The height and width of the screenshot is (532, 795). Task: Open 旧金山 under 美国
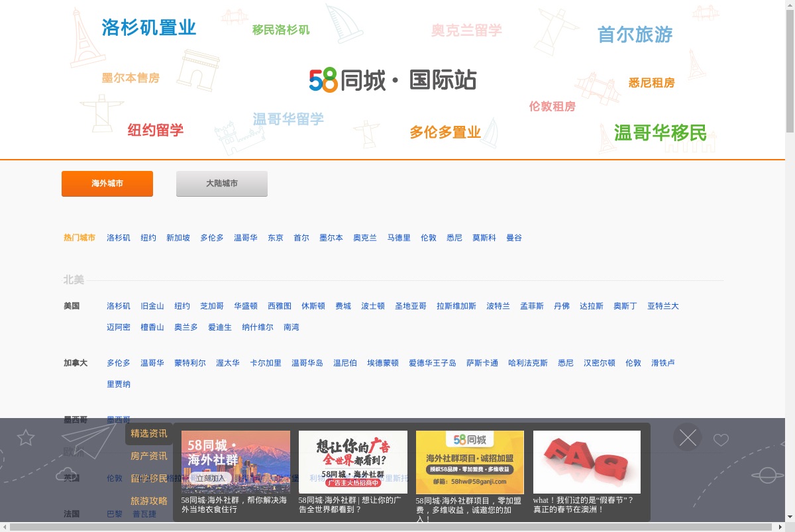coord(152,306)
